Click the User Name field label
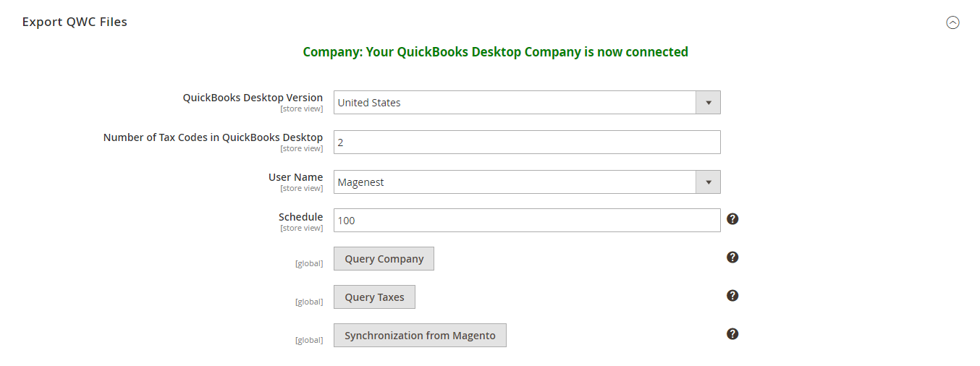The image size is (980, 366). coord(295,177)
